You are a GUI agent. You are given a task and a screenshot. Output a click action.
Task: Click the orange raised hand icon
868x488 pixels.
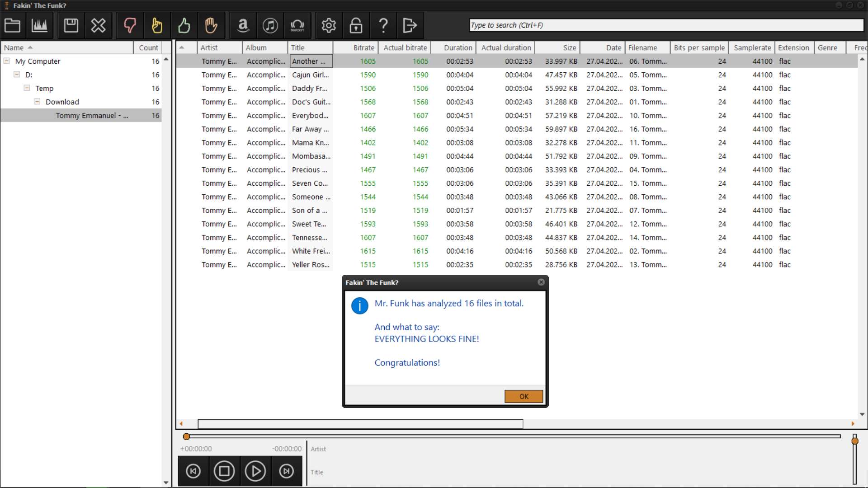click(211, 25)
